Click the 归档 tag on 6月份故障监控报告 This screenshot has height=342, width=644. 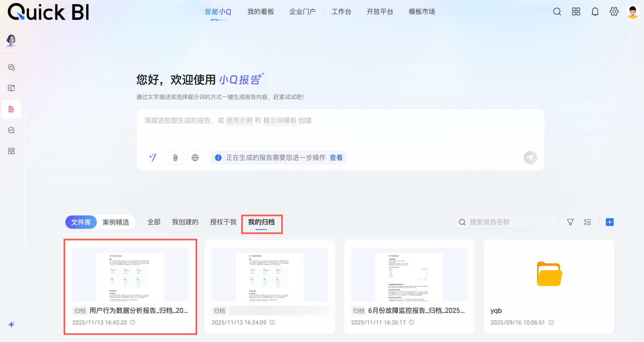click(359, 311)
